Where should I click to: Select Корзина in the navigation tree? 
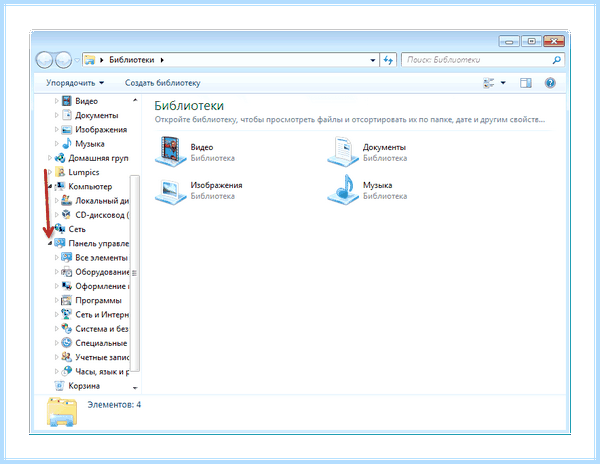[84, 386]
